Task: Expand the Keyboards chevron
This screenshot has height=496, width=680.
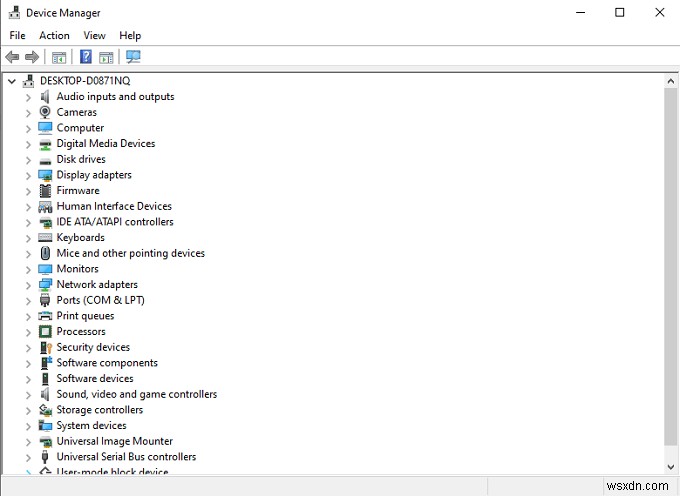Action: [28, 238]
